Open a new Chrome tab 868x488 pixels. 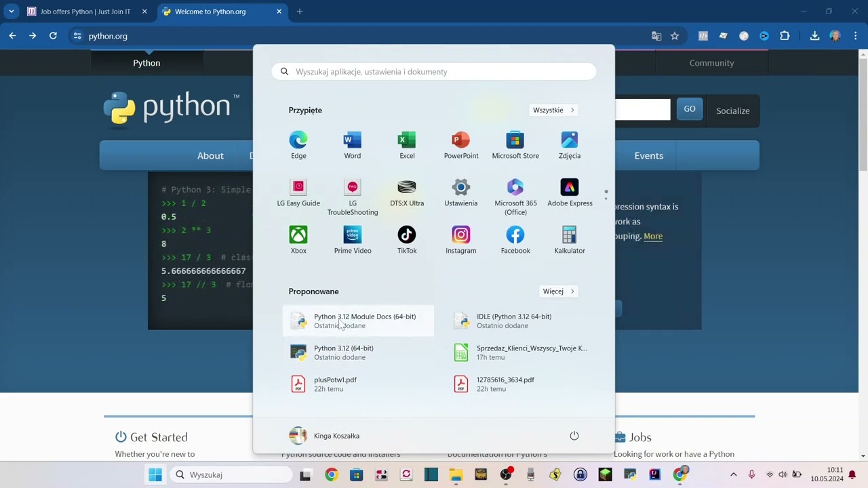pyautogui.click(x=300, y=12)
